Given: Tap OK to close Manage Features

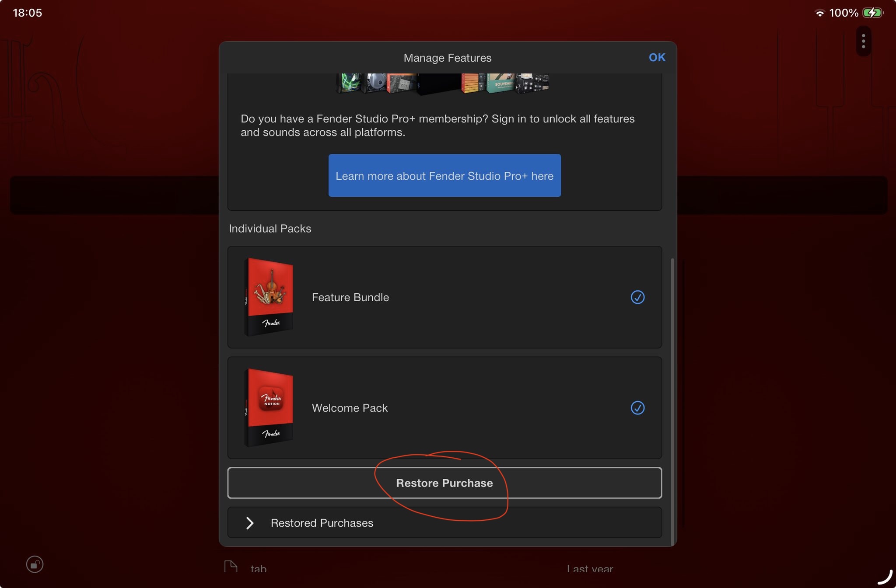Looking at the screenshot, I should click(x=657, y=57).
